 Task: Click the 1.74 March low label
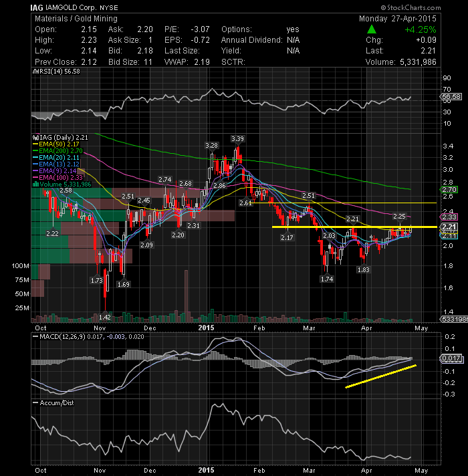coord(327,279)
